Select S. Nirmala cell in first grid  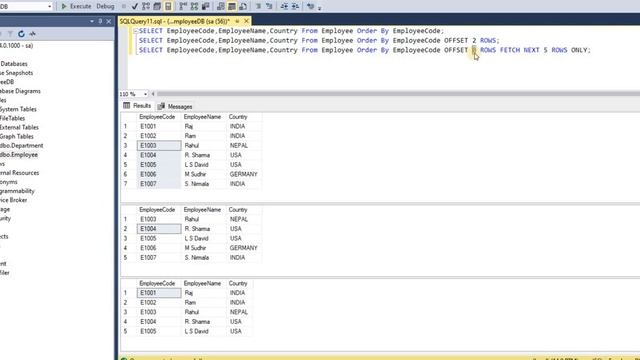pyautogui.click(x=204, y=184)
